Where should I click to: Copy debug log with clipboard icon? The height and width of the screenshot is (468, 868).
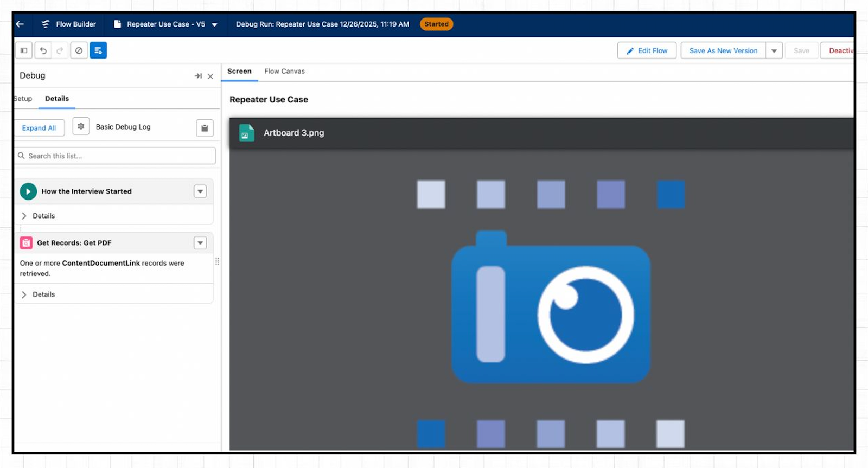[x=205, y=128]
